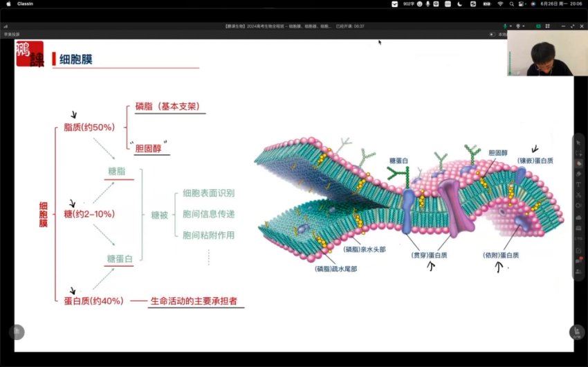Click the moon Do Not Disturb icon
Viewport: 588px width, 367px height.
460,3
